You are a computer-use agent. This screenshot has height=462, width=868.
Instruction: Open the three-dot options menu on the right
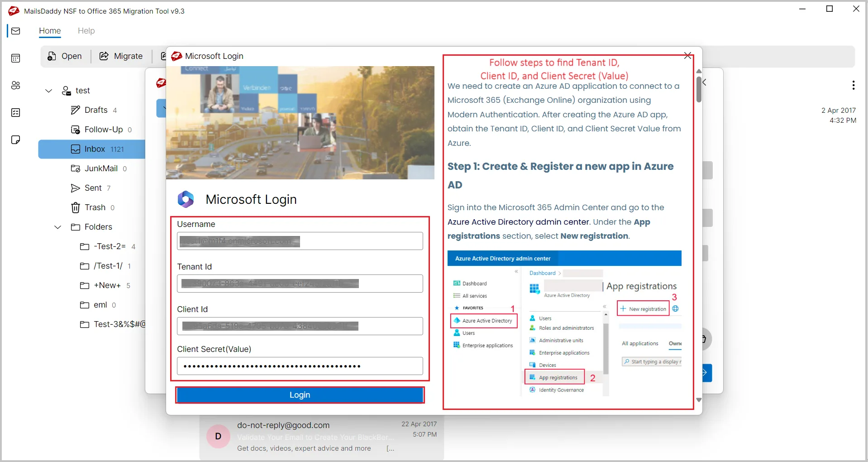pos(853,85)
